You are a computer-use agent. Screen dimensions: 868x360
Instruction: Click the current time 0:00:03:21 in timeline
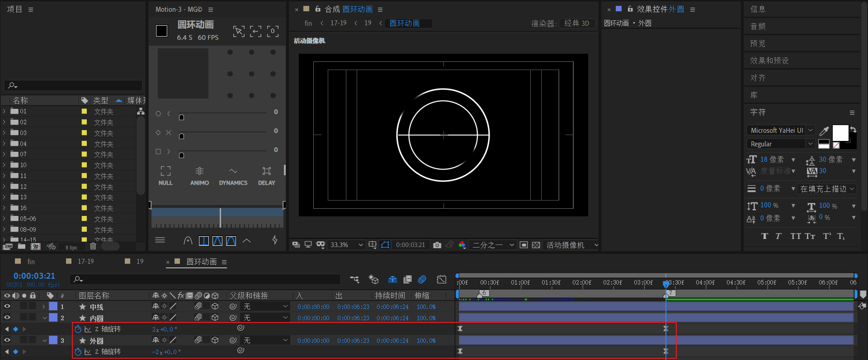coord(34,276)
